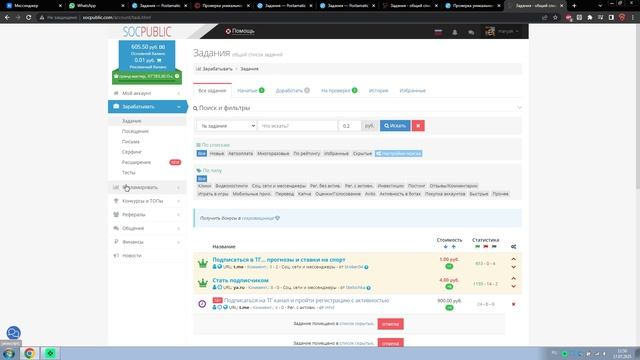Open task Подписаться в ТГ прогнозы и ставки
The height and width of the screenshot is (360, 640).
(279, 260)
